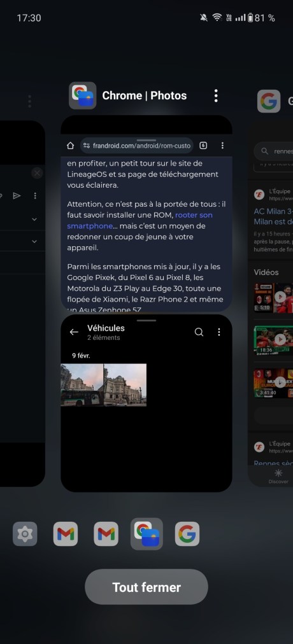Tap the drag handle atop the Photos pane
The height and width of the screenshot is (644, 293).
coord(146,320)
